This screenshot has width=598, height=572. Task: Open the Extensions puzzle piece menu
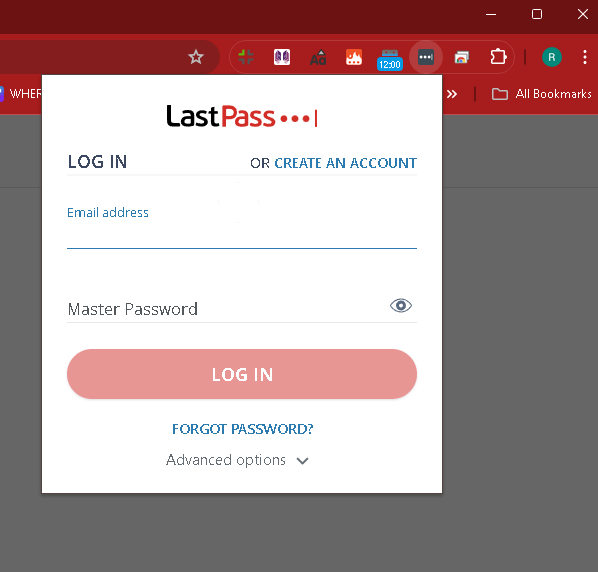(498, 57)
